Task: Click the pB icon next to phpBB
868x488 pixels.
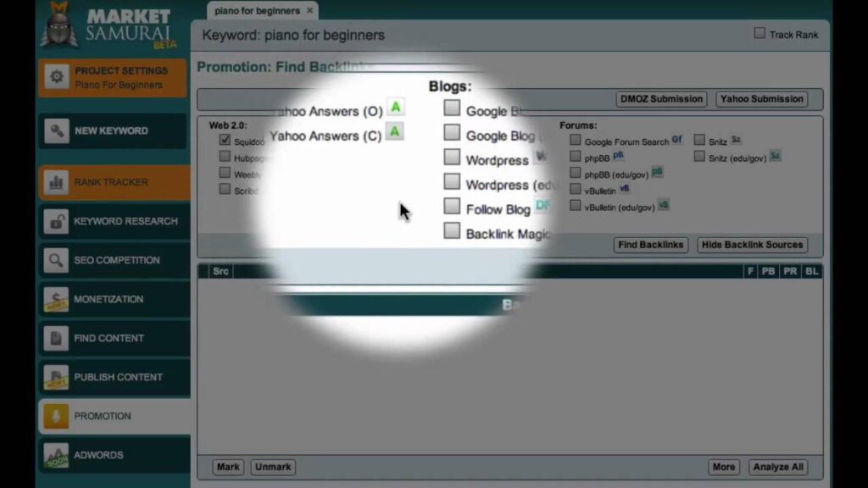Action: [618, 156]
